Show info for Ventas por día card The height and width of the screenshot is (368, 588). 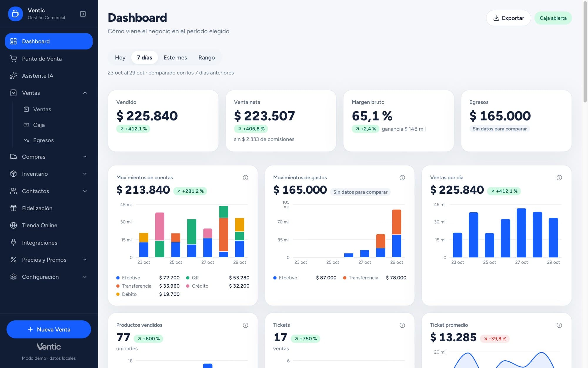(x=559, y=178)
